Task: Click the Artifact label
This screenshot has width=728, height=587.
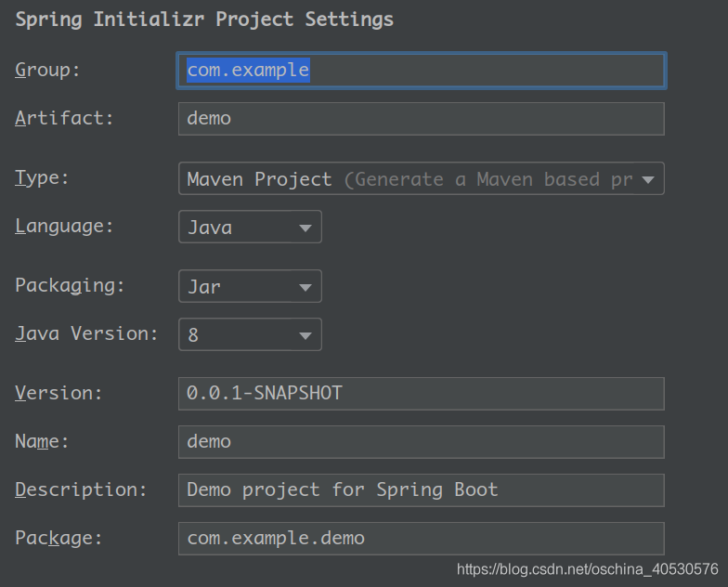Action: tap(64, 118)
